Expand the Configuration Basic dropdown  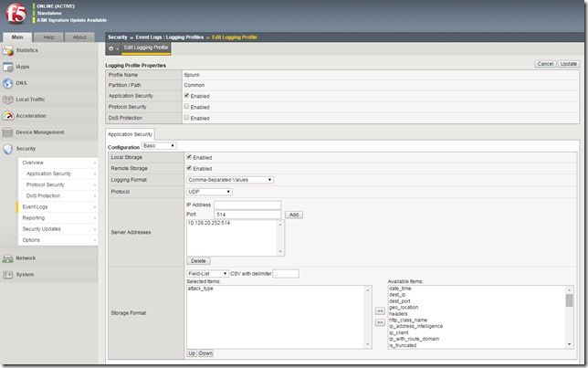pyautogui.click(x=159, y=146)
